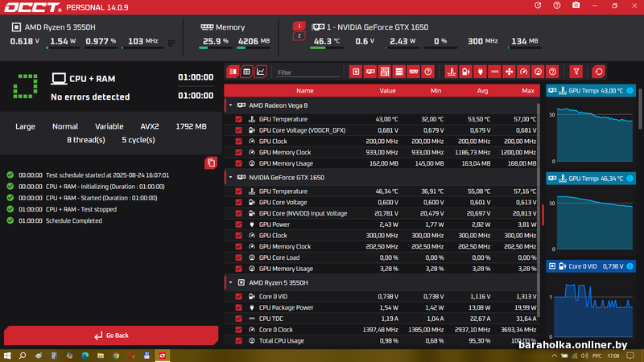Open Google Chrome from the taskbar
This screenshot has height=362, width=644.
(116, 356)
